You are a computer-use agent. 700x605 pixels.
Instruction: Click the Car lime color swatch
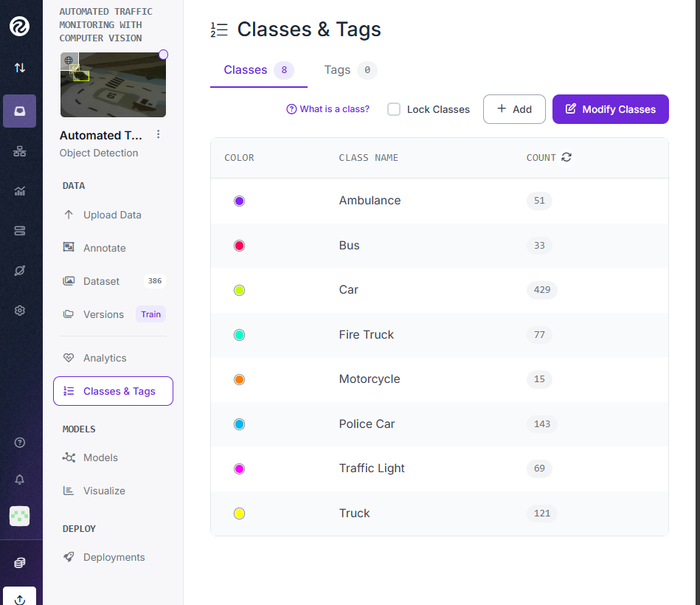(239, 290)
